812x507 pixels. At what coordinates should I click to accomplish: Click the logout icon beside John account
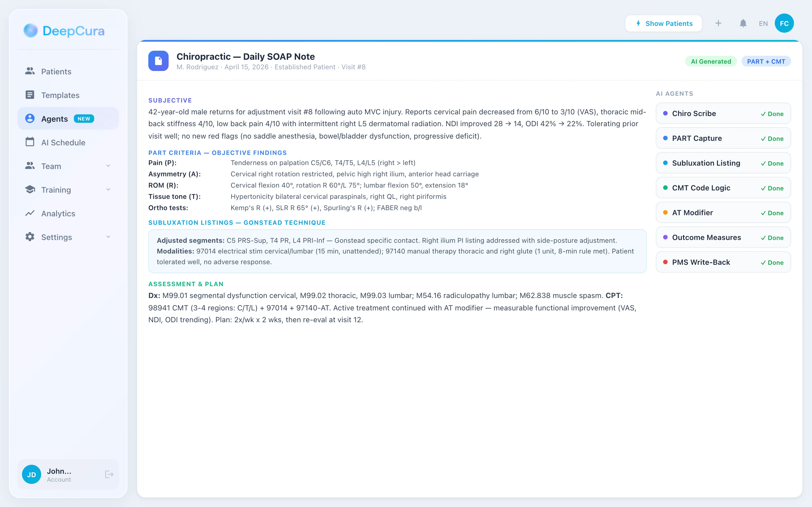(x=109, y=474)
